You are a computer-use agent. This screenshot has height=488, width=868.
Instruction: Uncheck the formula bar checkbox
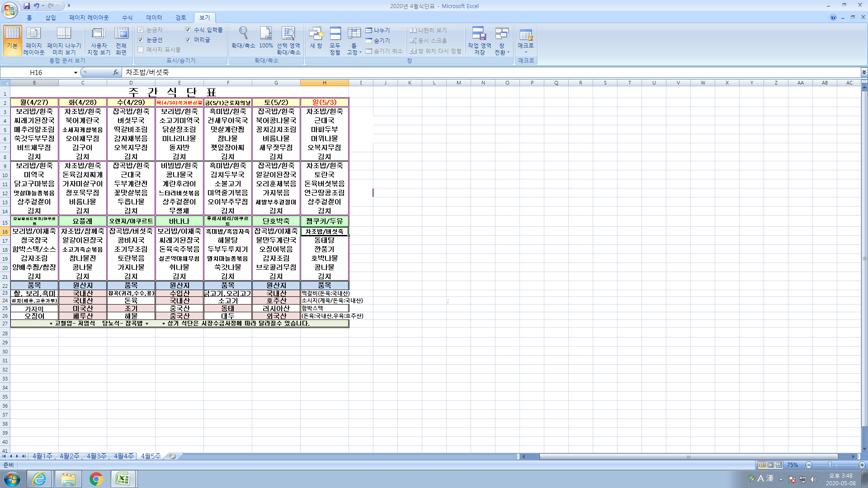(x=188, y=30)
